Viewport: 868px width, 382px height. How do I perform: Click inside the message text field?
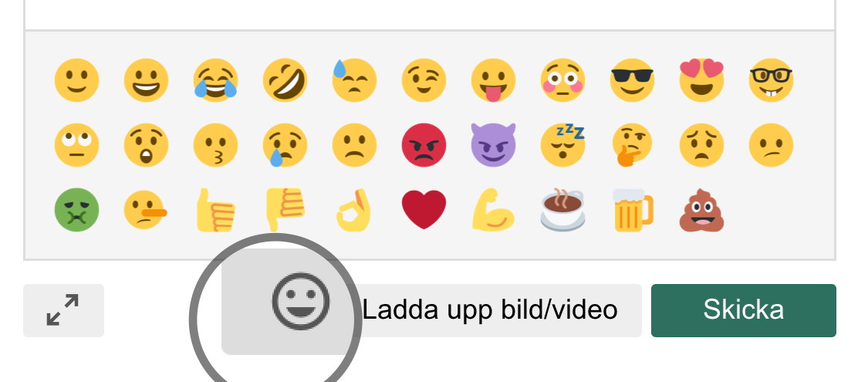430,15
